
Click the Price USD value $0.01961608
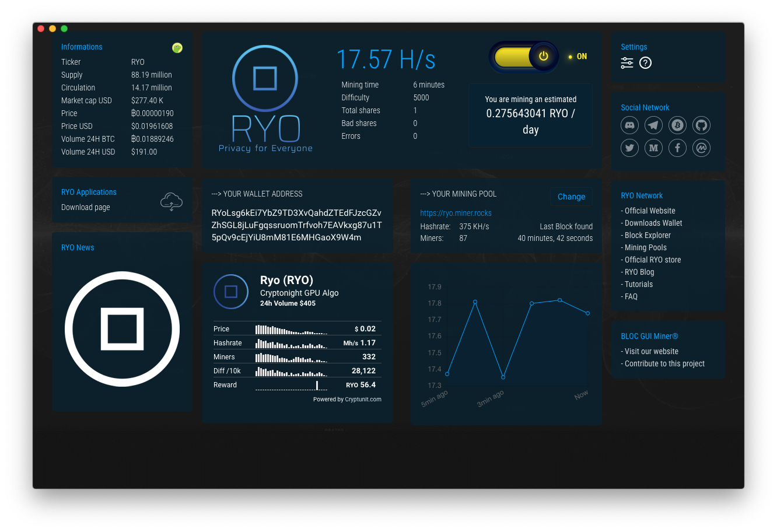tap(152, 126)
